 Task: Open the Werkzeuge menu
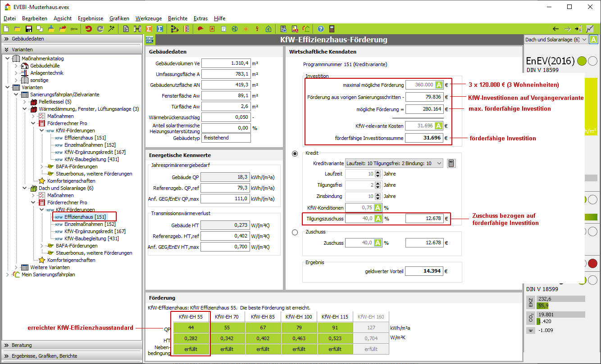[x=149, y=18]
